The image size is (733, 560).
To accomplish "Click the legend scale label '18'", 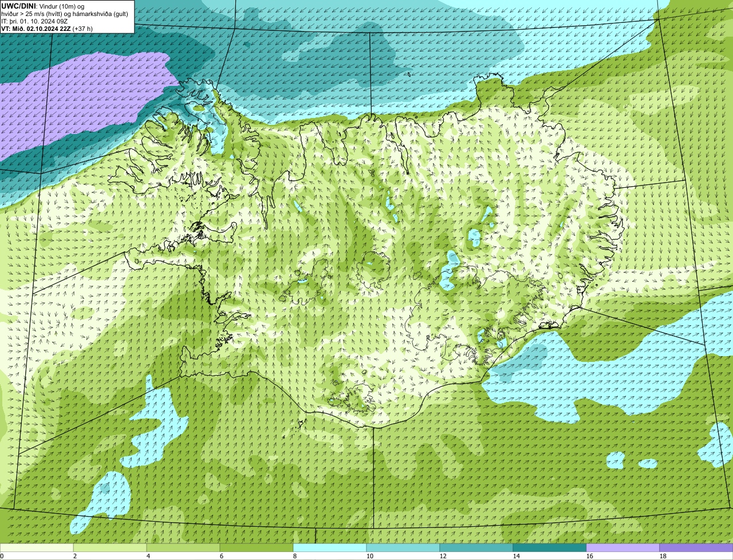I will pyautogui.click(x=663, y=556).
